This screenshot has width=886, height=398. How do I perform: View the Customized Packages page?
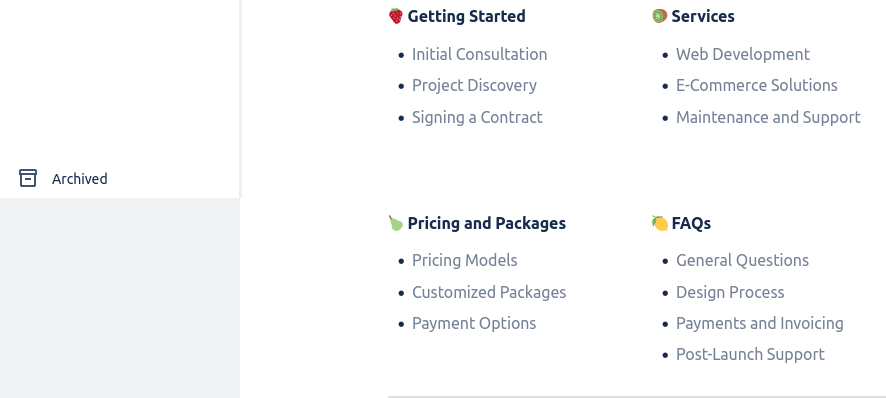point(489,292)
